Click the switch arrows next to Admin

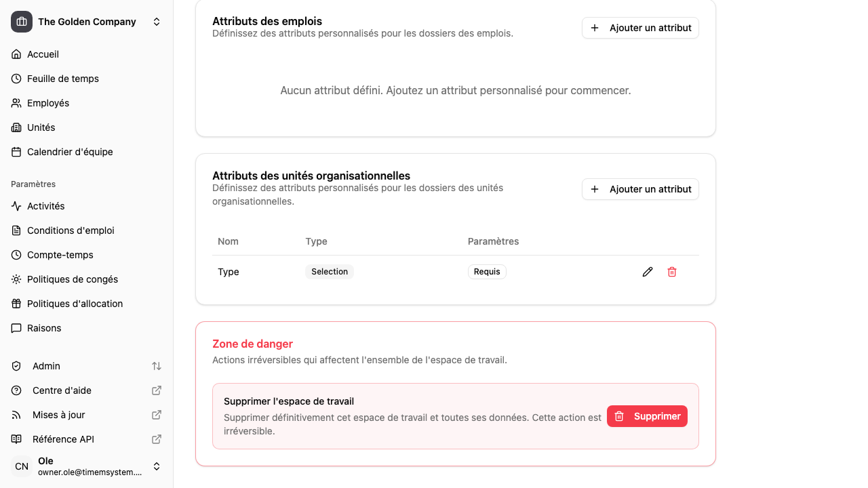pyautogui.click(x=157, y=366)
